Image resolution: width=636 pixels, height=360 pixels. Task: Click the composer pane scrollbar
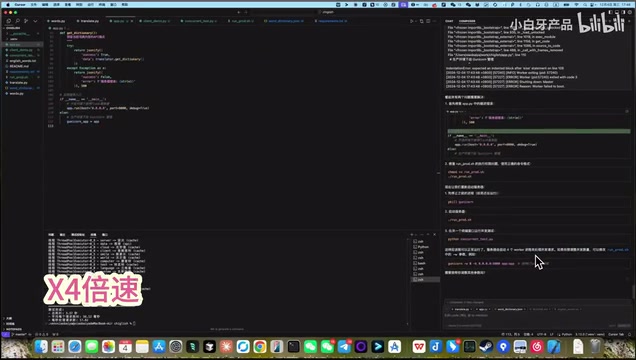633,291
